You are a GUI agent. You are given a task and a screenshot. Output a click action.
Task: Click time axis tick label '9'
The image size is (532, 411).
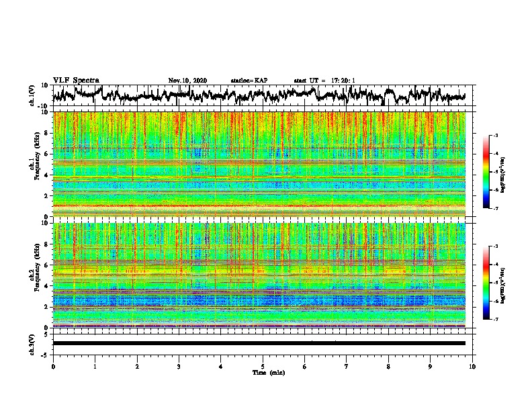coord(430,367)
